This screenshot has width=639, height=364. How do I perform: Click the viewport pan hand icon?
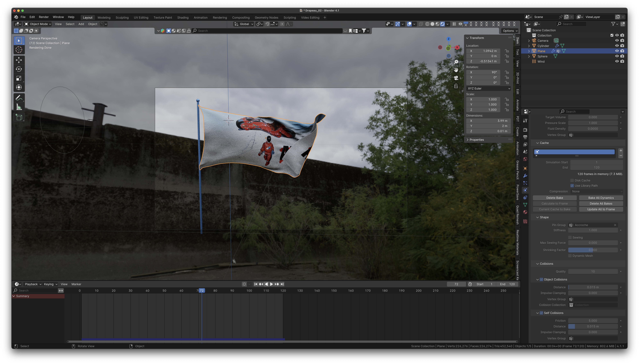456,70
